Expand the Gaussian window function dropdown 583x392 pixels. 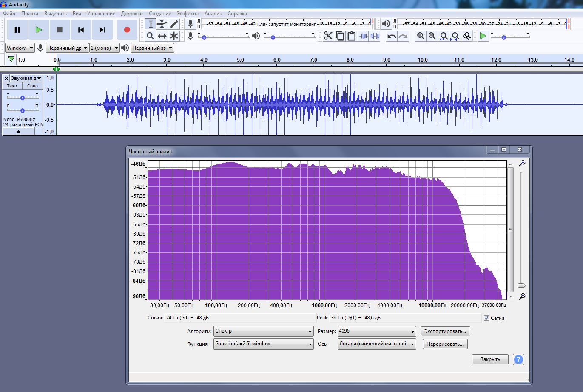[x=264, y=344]
